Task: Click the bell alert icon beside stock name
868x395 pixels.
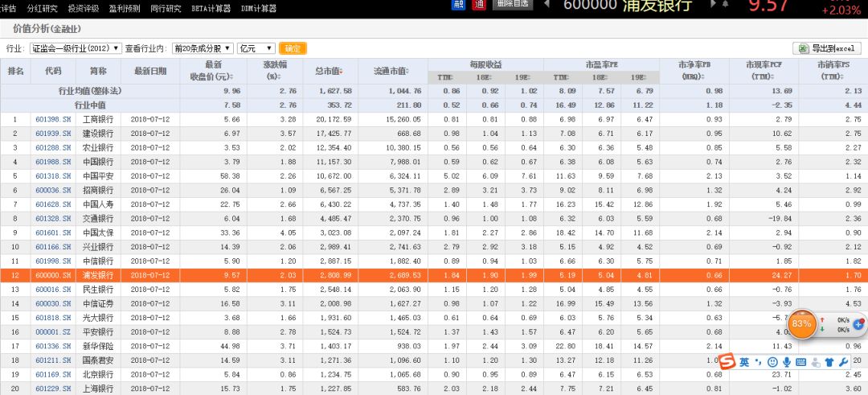Action: click(x=725, y=5)
